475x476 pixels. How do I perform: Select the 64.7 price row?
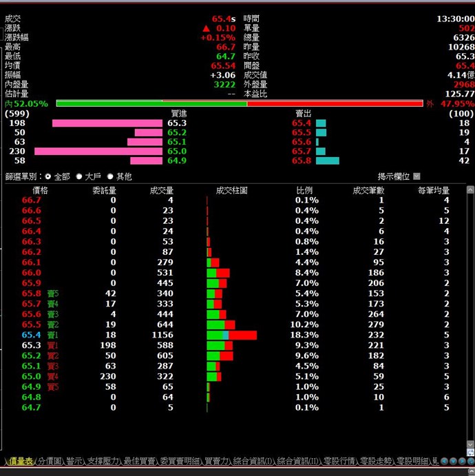235,408
